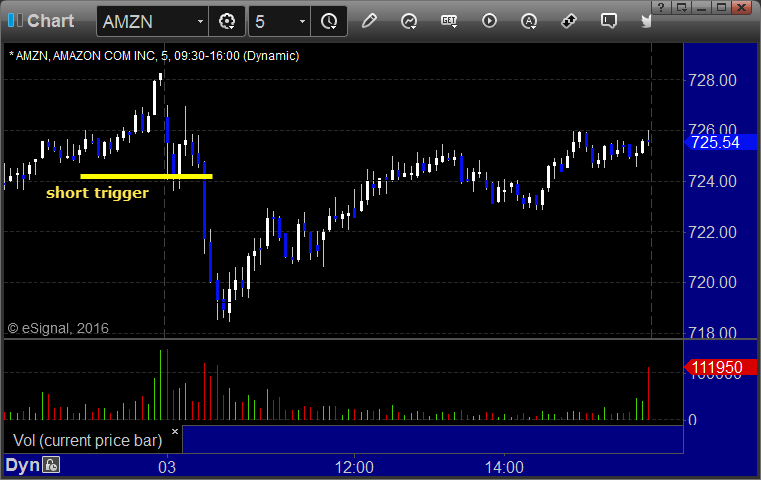Click the AMZN AMAZON COM INC chart title
761x480 pixels.
pyautogui.click(x=154, y=56)
